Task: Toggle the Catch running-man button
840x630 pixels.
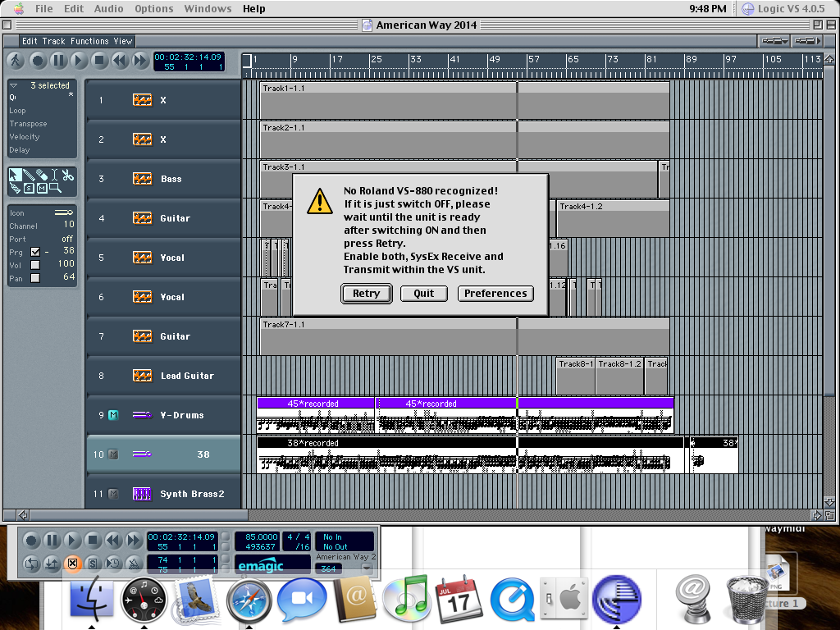Action: (x=16, y=61)
